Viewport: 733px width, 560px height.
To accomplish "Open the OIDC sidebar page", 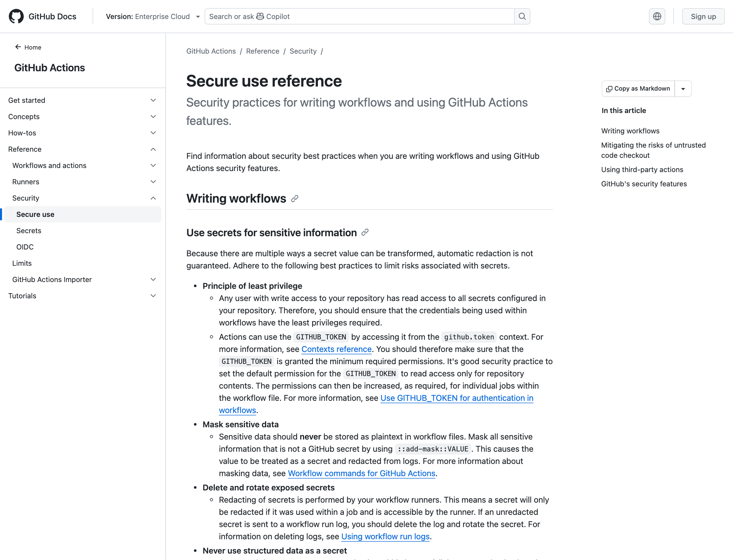I will click(82, 247).
